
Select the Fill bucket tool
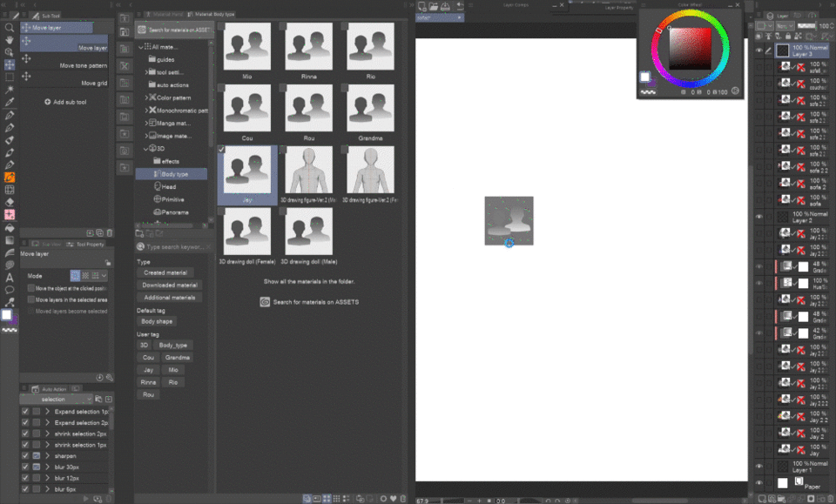click(9, 227)
